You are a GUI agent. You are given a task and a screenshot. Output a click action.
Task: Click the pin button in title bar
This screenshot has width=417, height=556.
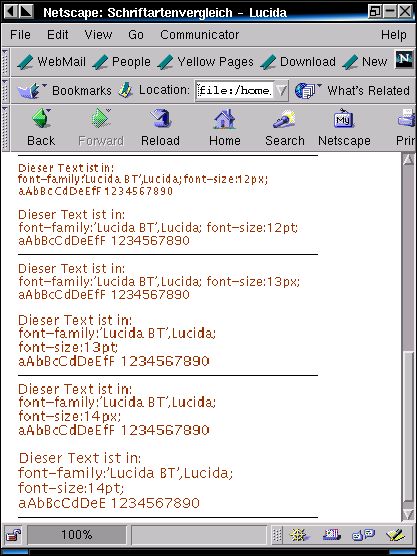coord(26,12)
